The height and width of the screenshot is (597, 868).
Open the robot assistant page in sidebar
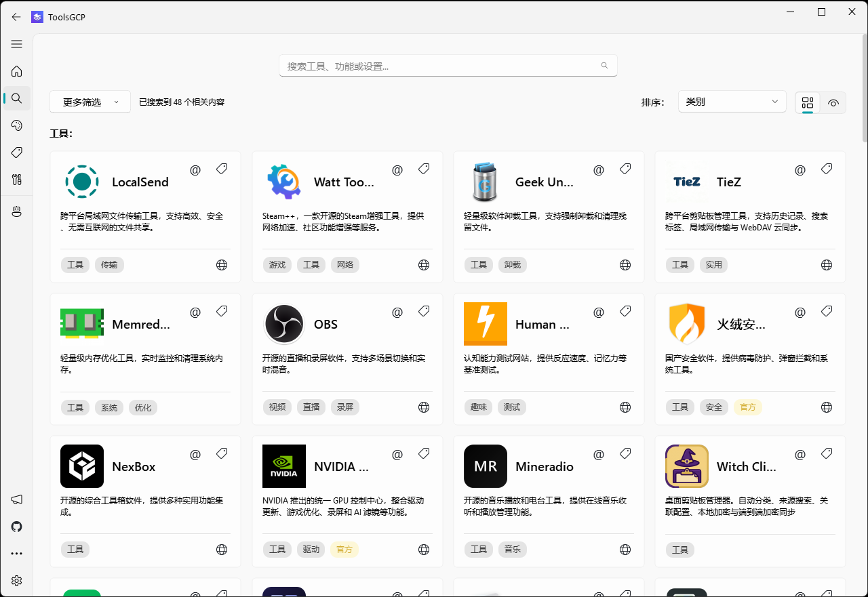17,212
